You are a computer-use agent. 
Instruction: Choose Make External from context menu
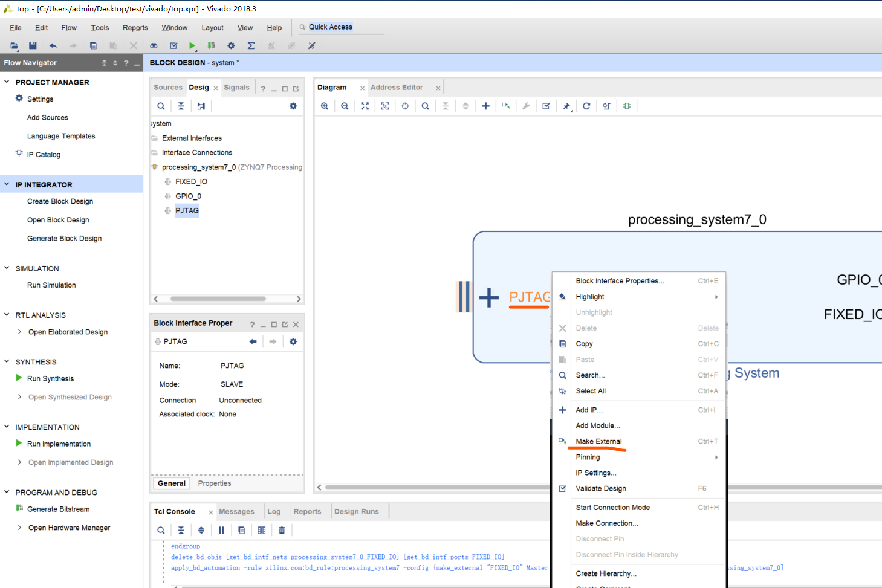(598, 441)
